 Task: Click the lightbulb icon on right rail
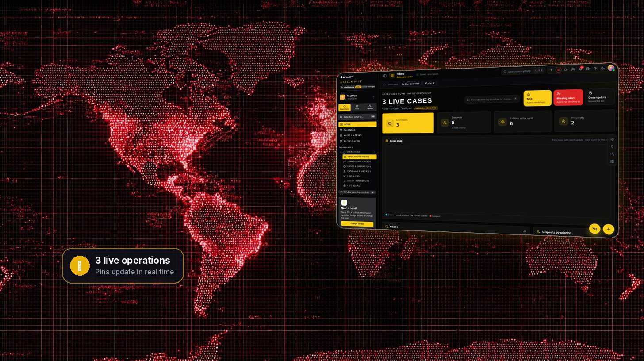tap(612, 147)
